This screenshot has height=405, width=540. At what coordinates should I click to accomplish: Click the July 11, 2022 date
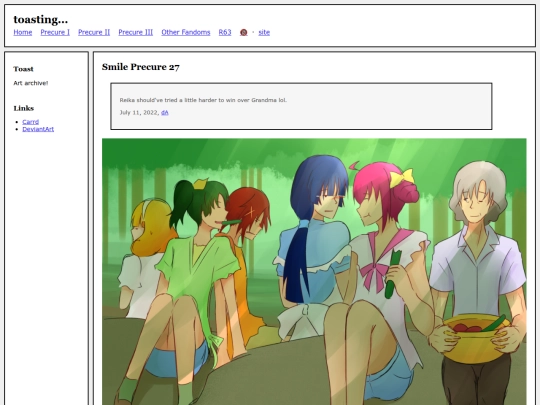pos(139,113)
